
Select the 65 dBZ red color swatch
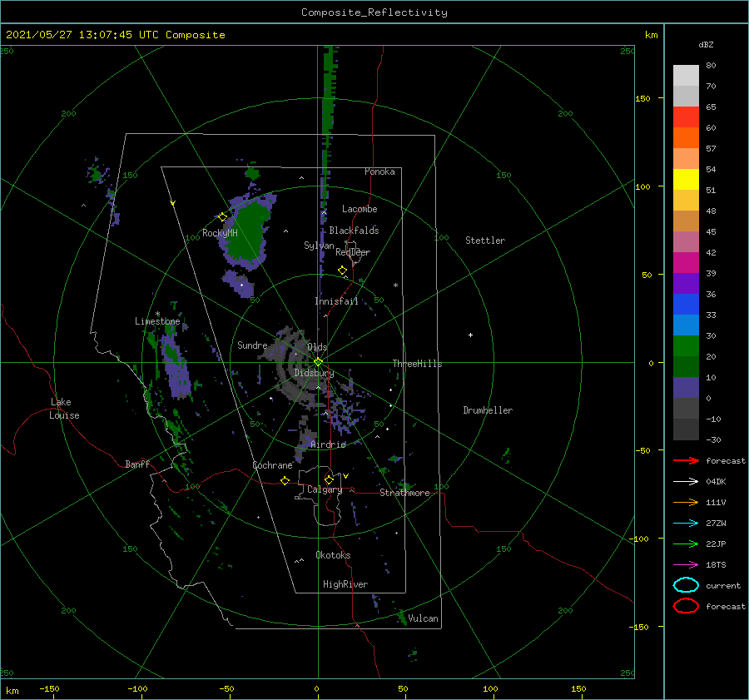[686, 117]
